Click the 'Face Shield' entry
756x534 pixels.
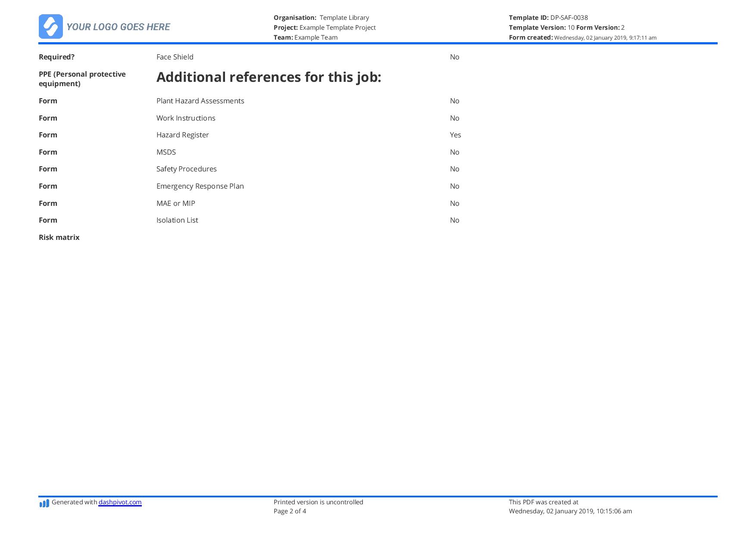175,57
